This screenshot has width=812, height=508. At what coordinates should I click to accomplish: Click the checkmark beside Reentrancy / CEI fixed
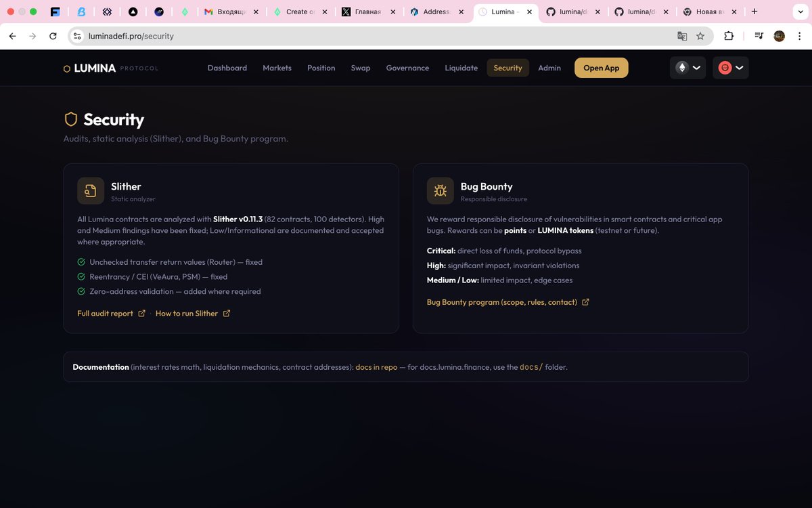click(81, 276)
